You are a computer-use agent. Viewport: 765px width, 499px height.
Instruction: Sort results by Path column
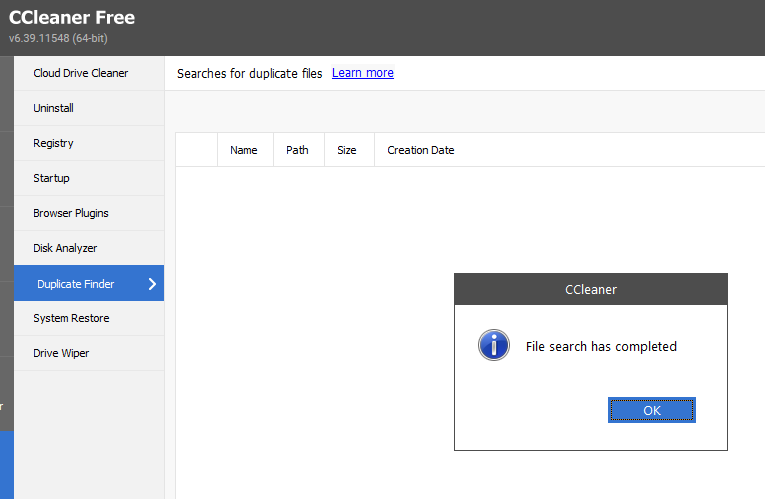(x=299, y=150)
